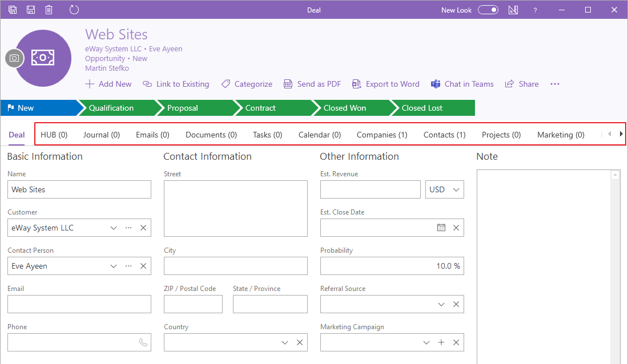Click the phone call icon
Screen dimensions: 628x364
pos(143,342)
